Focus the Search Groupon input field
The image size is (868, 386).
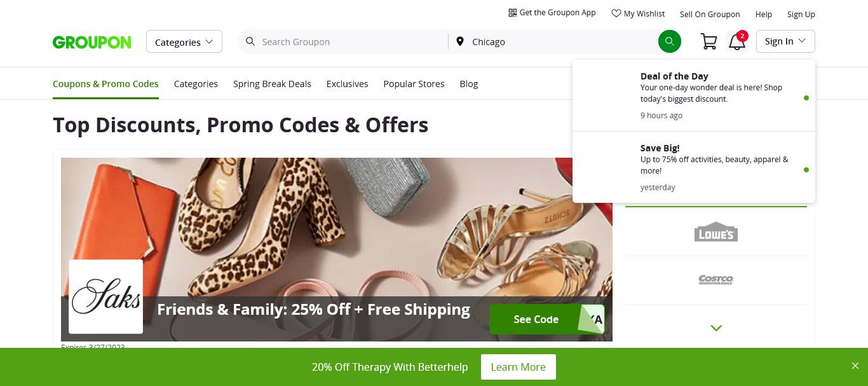[x=353, y=41]
